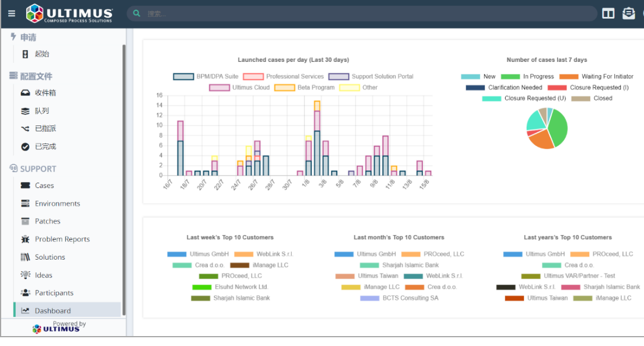This screenshot has height=346, width=644.
Task: Click the 起始 start icon in sidebar
Action: (25, 54)
